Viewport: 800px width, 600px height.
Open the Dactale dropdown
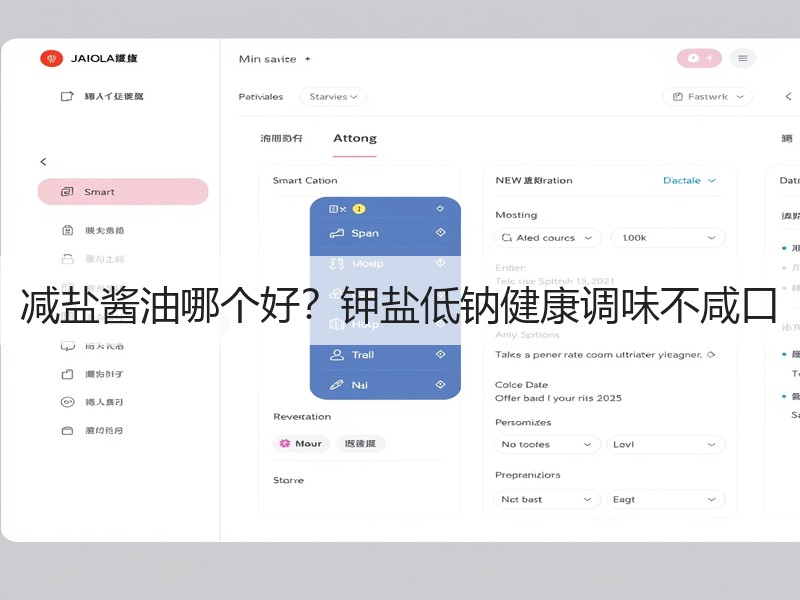[690, 181]
